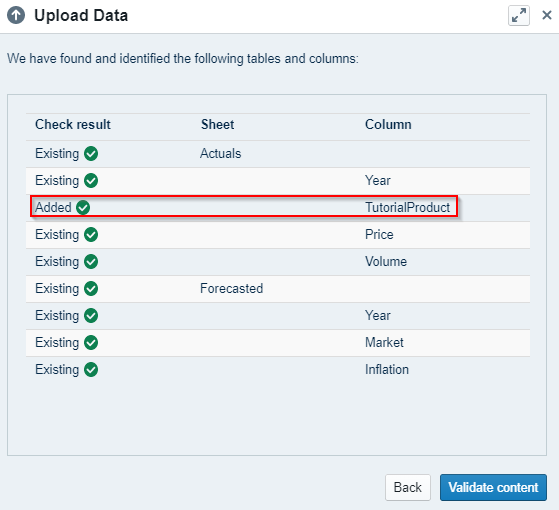
Task: Click green checkmark in the Actuals sheet row
Action: click(x=91, y=154)
